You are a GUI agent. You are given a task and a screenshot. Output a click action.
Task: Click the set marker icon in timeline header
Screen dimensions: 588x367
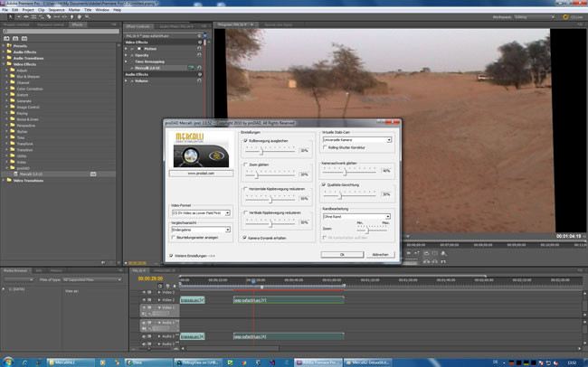[167, 286]
